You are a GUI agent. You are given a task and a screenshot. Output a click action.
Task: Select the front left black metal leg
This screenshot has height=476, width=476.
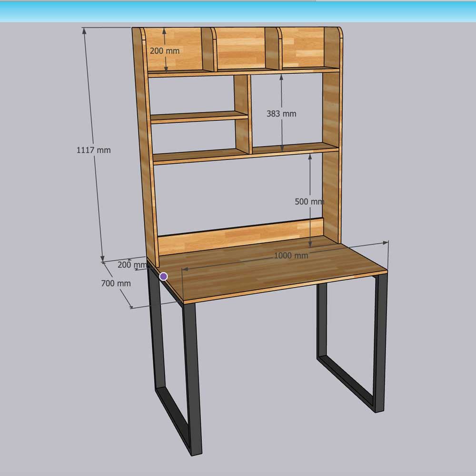192,376
